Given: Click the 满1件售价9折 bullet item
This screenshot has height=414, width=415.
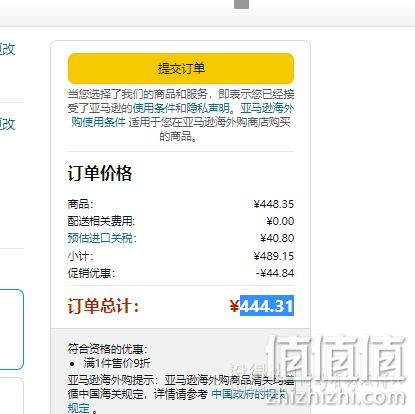Looking at the screenshot, I should click(x=117, y=363).
